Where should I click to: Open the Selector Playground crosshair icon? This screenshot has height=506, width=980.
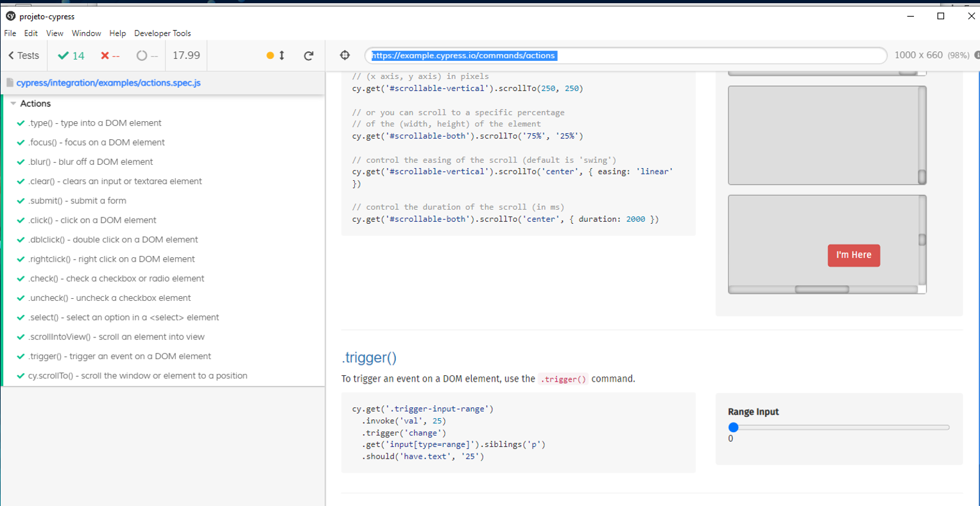pyautogui.click(x=345, y=55)
